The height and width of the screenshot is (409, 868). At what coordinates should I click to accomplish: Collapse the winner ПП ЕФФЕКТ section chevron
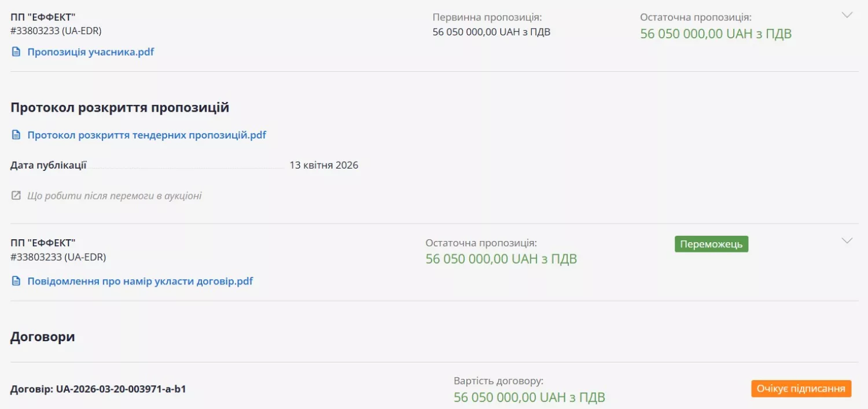847,239
